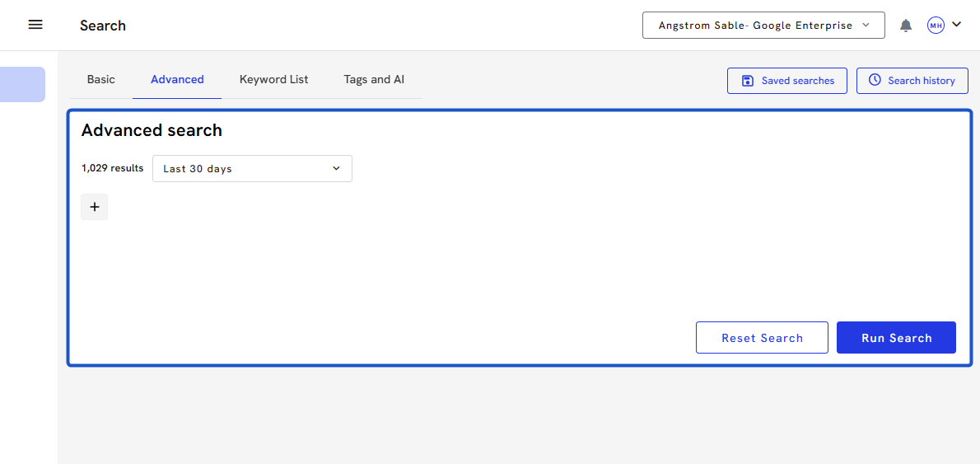Expand the Last 30 days date range dropdown
Image resolution: width=980 pixels, height=464 pixels.
coord(252,169)
